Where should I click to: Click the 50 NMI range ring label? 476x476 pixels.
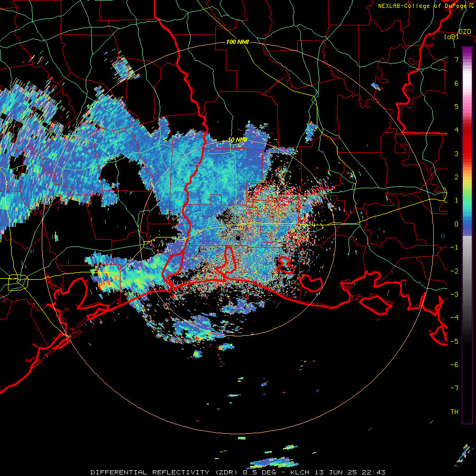[237, 140]
